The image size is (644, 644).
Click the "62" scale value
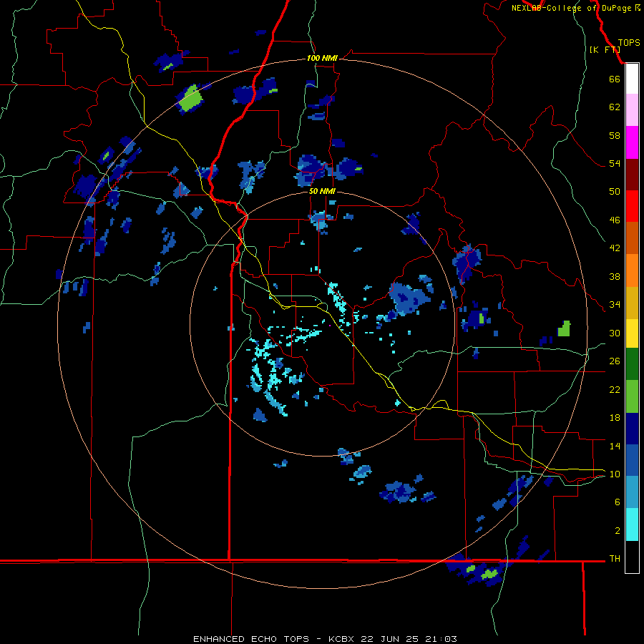(615, 107)
